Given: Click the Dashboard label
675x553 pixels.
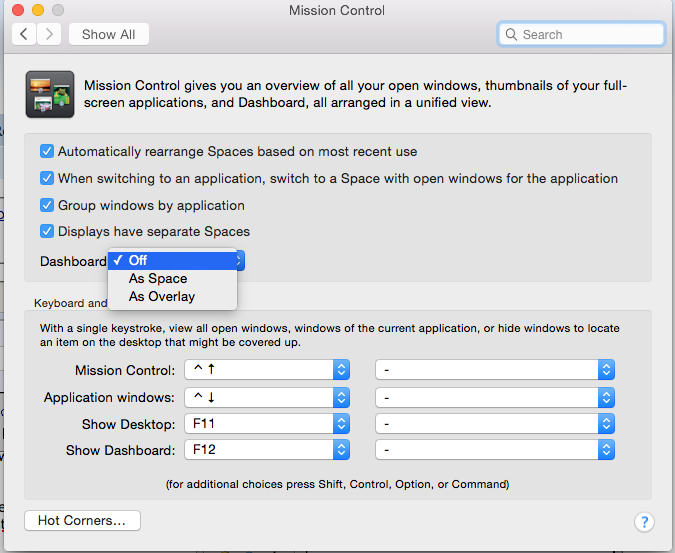Looking at the screenshot, I should [x=73, y=261].
